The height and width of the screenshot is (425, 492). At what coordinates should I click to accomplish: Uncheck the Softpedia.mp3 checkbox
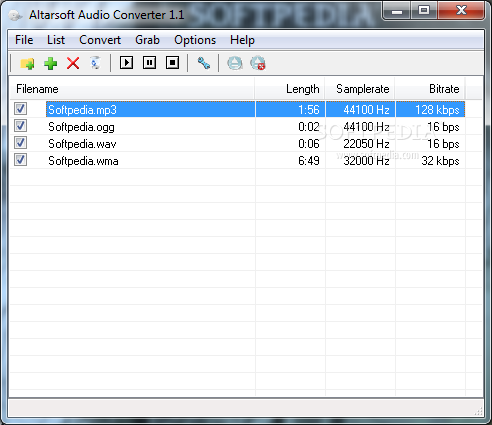click(x=20, y=109)
